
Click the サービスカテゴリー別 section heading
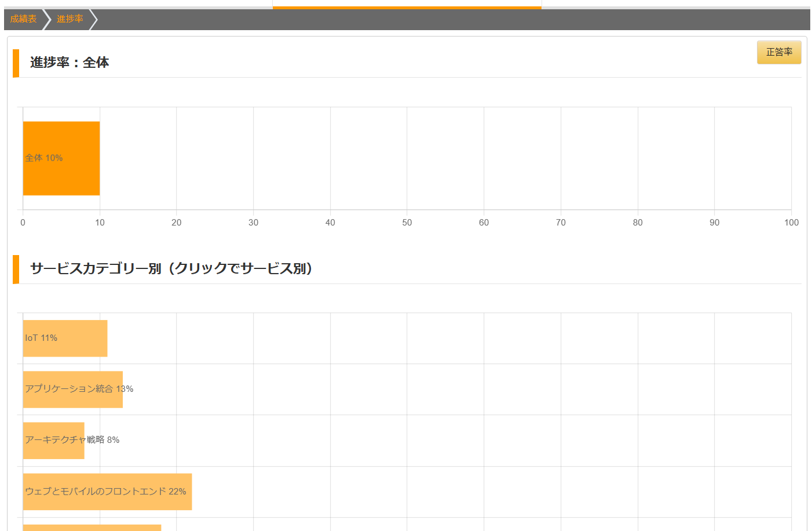point(171,268)
